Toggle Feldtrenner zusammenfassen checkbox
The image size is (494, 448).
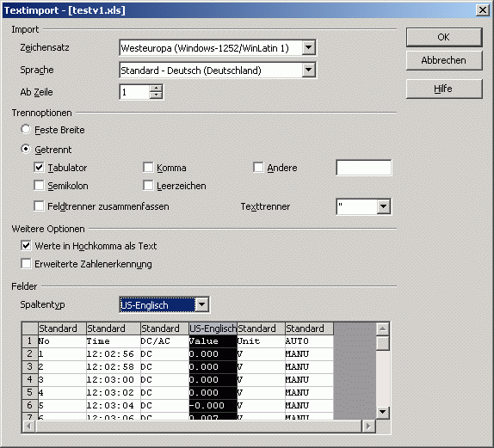pos(39,206)
